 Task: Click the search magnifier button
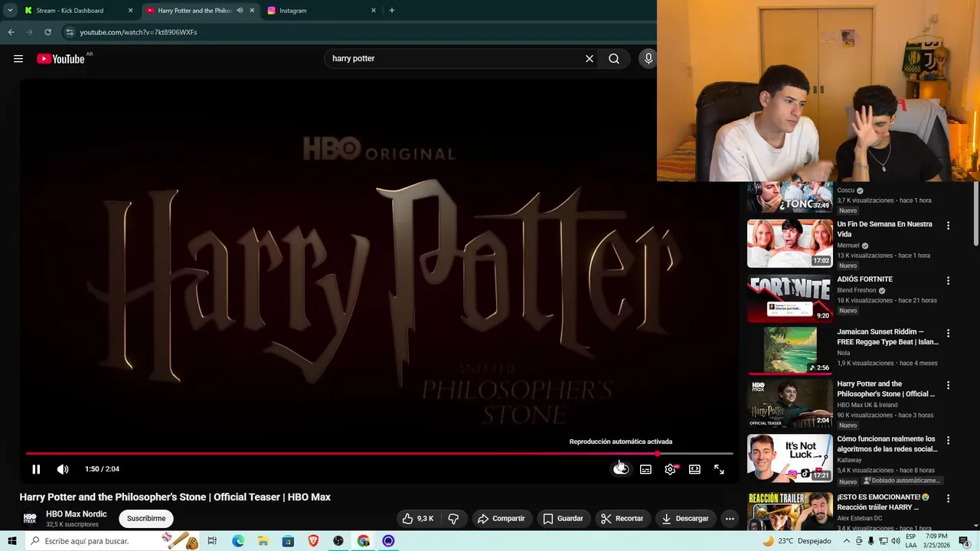(614, 59)
